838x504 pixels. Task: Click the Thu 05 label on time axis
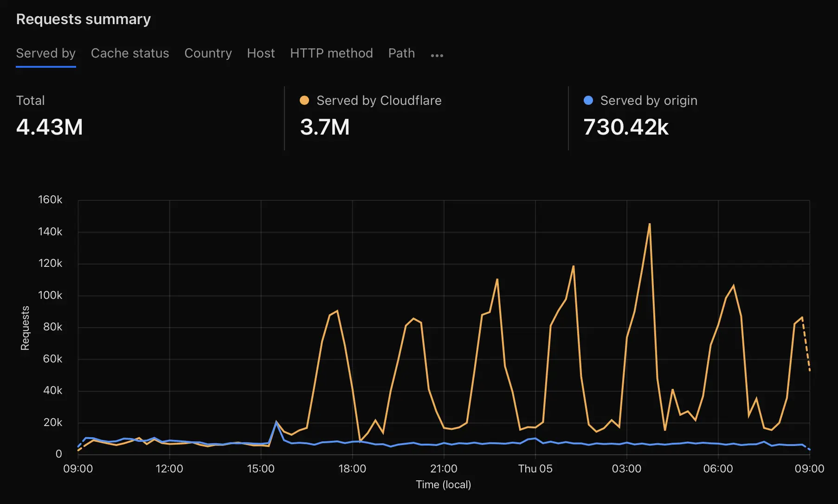click(535, 469)
